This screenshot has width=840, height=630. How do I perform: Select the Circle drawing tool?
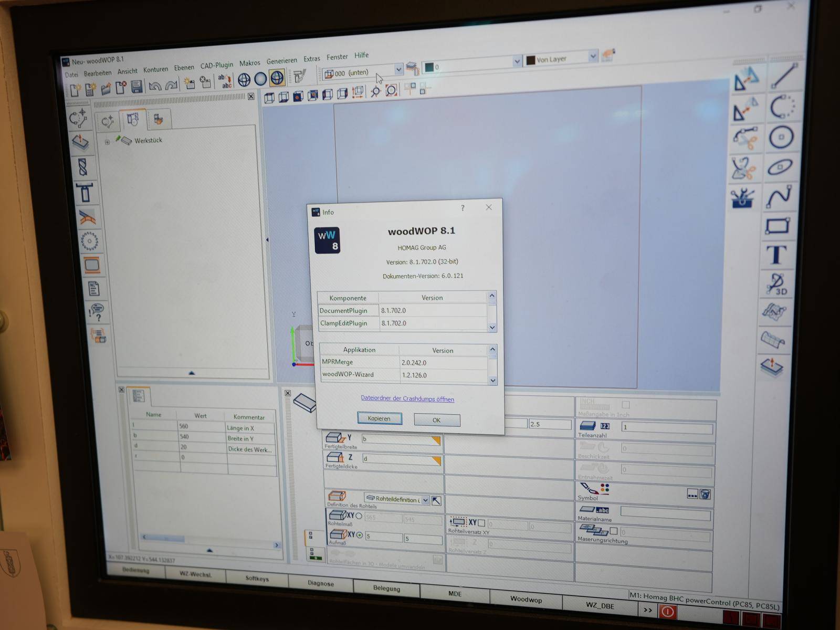coord(781,138)
